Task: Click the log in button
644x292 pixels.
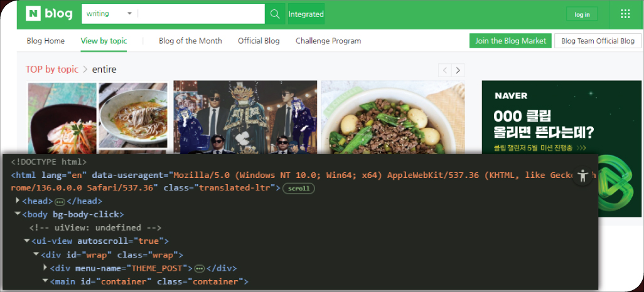Action: point(582,14)
